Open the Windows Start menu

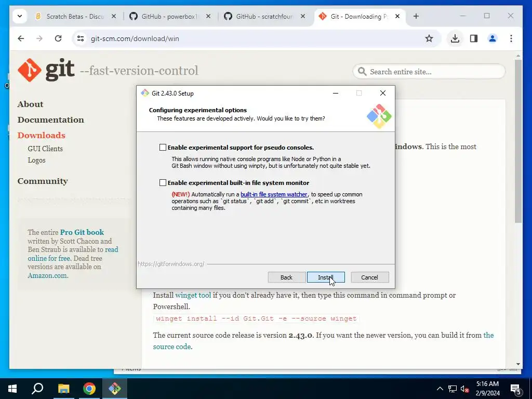(12, 389)
